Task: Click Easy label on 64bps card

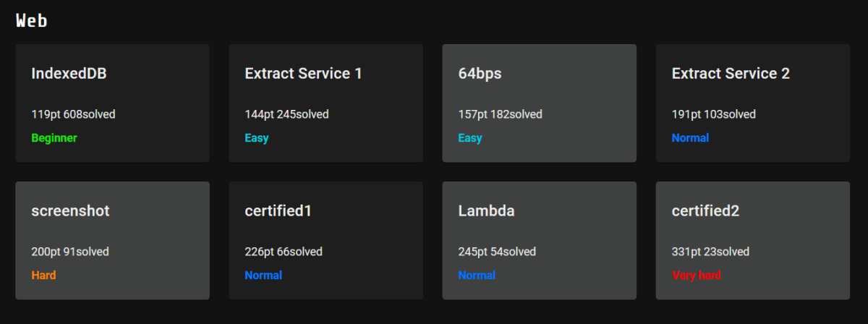Action: (x=470, y=137)
